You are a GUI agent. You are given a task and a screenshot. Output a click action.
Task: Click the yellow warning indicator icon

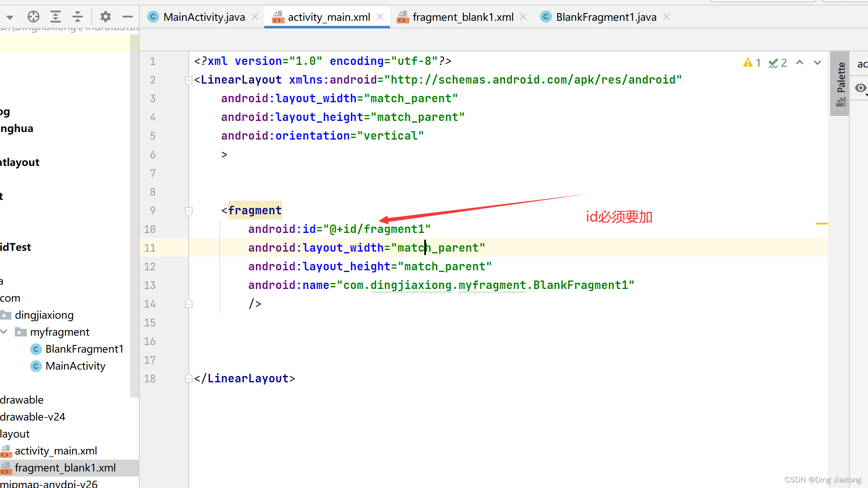[748, 63]
